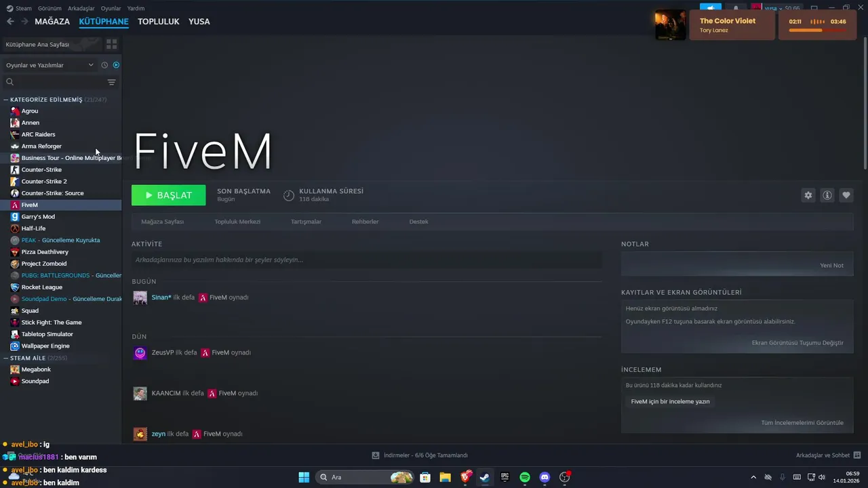Open Epic Games launcher from taskbar
868x488 pixels.
point(505,477)
